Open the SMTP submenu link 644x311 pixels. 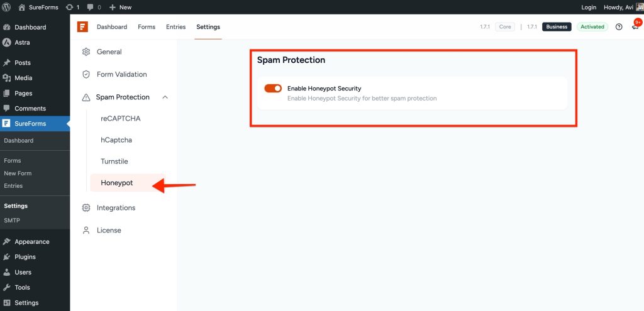[x=12, y=221]
